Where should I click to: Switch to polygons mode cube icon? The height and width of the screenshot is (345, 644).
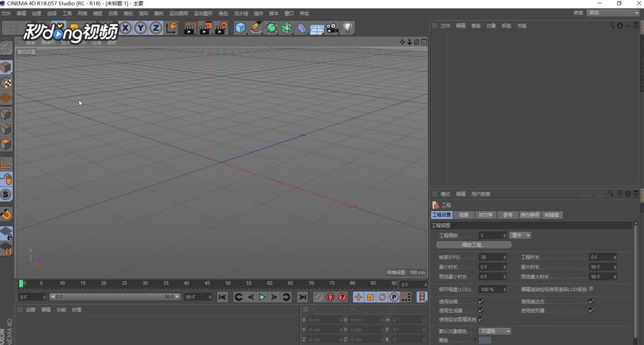[x=6, y=145]
